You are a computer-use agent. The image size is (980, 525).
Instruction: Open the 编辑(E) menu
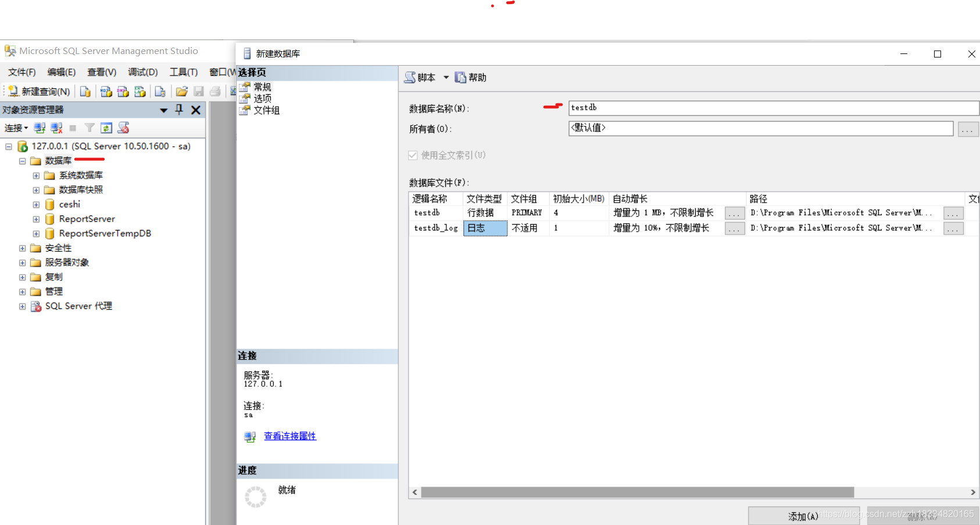point(62,72)
